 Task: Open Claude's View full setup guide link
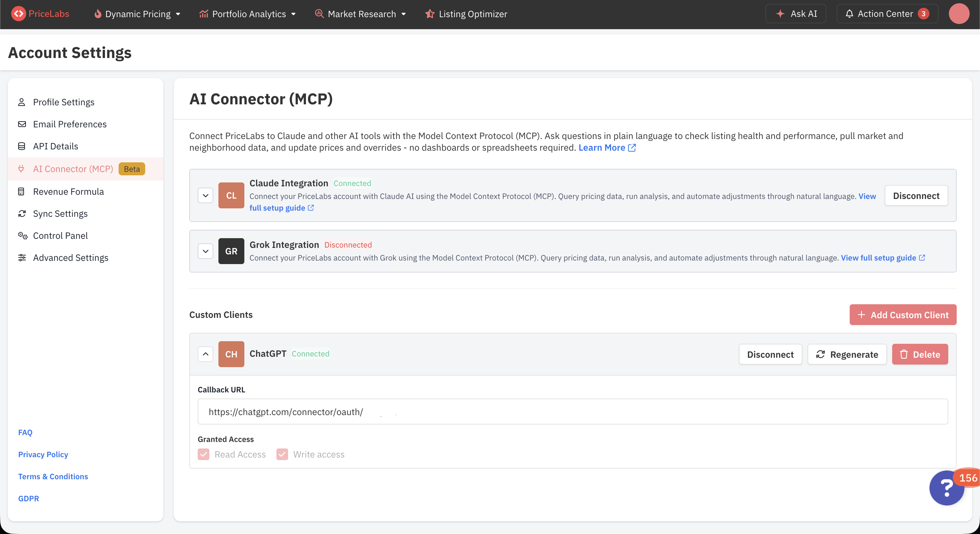pos(282,208)
